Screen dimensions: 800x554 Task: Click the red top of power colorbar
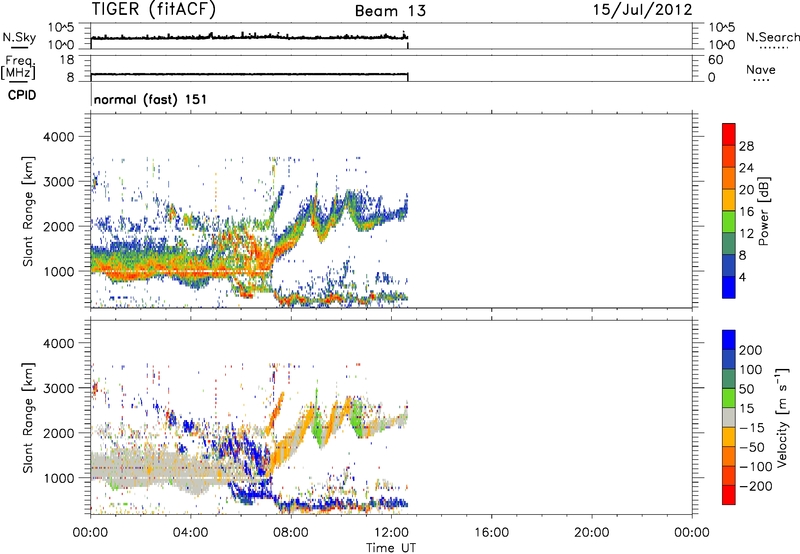(x=729, y=133)
